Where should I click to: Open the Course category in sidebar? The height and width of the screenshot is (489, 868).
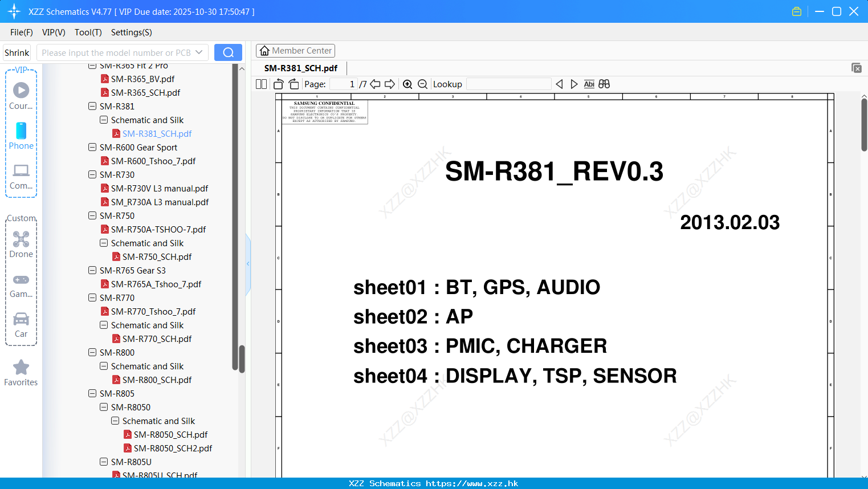click(21, 96)
